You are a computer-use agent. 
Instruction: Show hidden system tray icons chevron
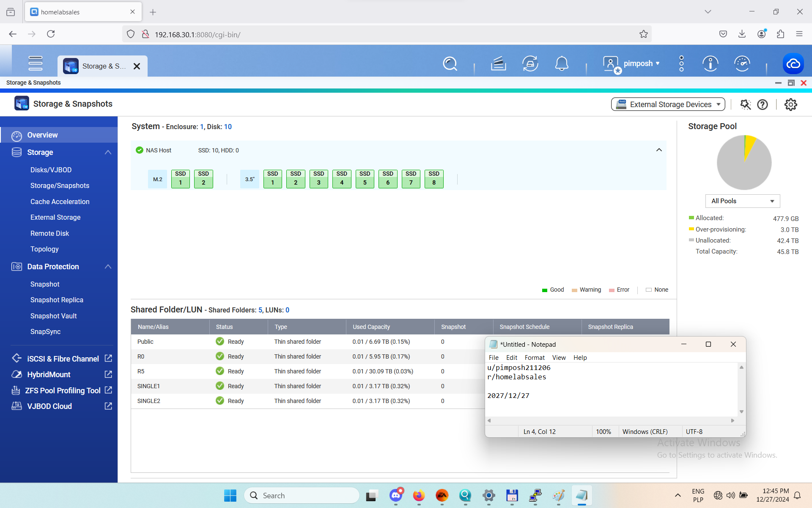pos(678,495)
